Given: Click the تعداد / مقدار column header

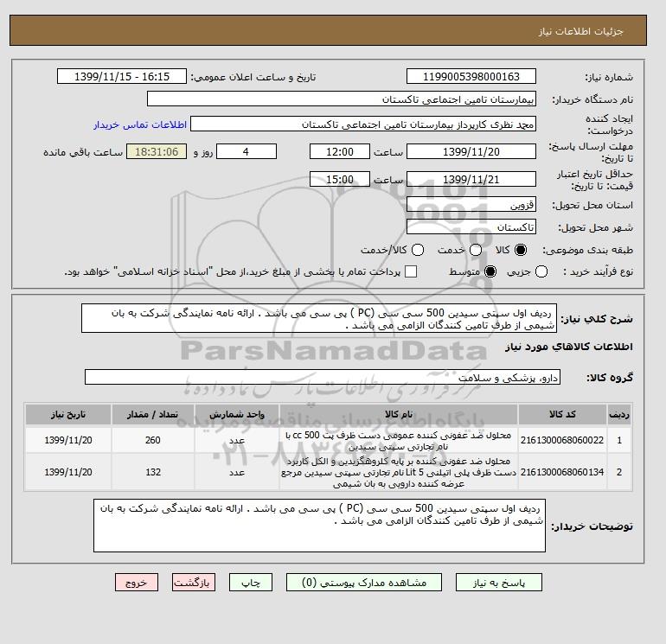Looking at the screenshot, I should [153, 415].
